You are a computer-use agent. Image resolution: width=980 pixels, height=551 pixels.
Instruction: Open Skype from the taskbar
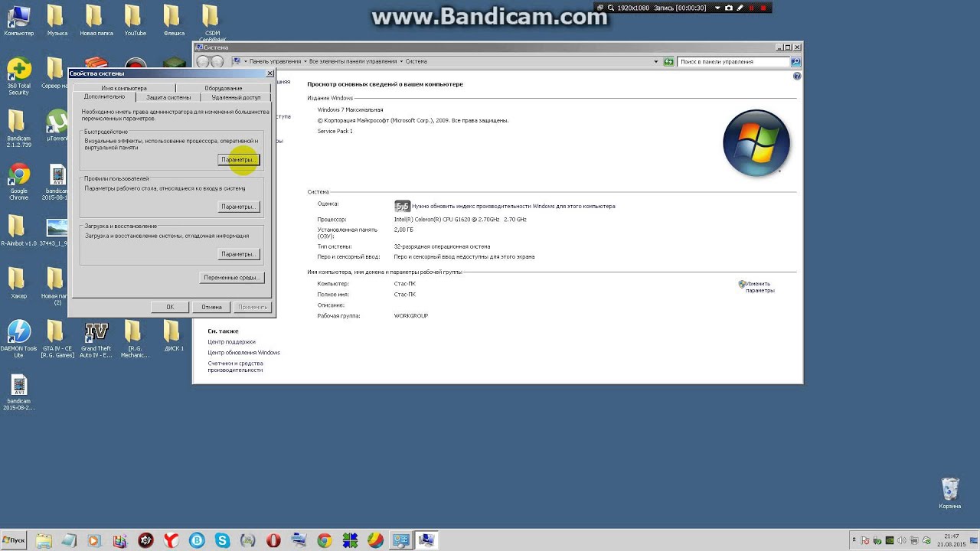222,540
